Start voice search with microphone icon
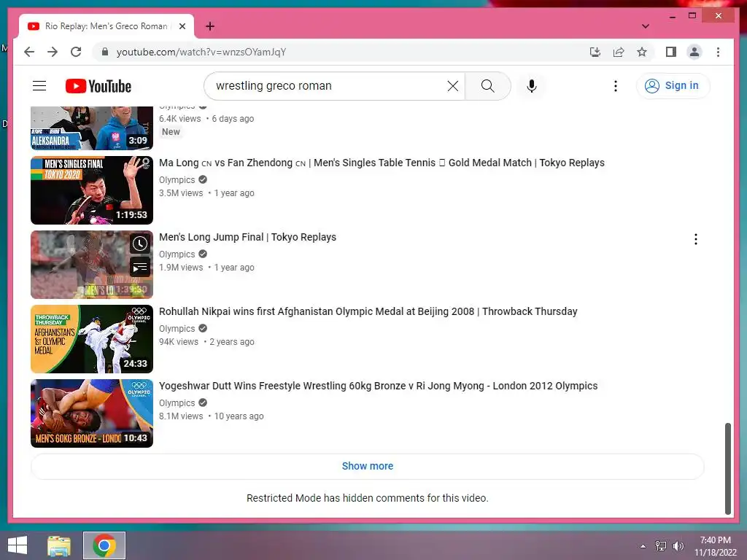 (532, 86)
